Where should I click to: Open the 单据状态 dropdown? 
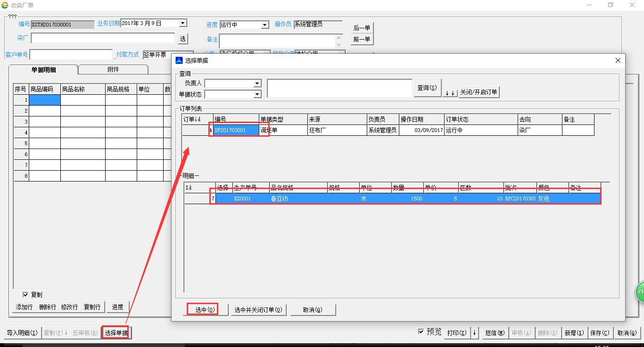click(257, 94)
